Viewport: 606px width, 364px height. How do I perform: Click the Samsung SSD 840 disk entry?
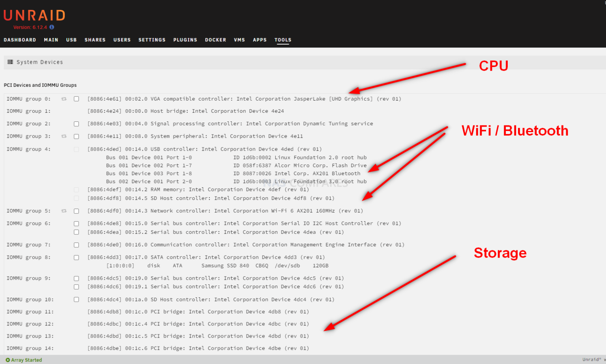pyautogui.click(x=225, y=266)
